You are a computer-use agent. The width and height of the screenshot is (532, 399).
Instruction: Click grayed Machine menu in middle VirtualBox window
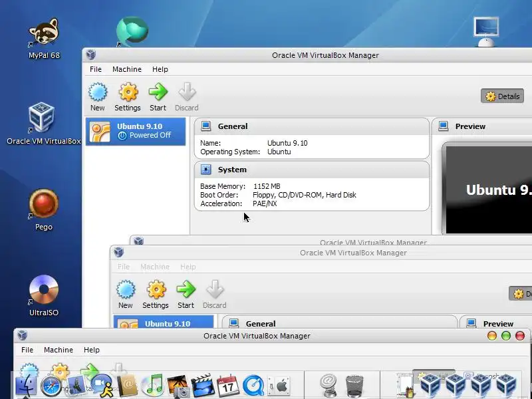point(155,267)
